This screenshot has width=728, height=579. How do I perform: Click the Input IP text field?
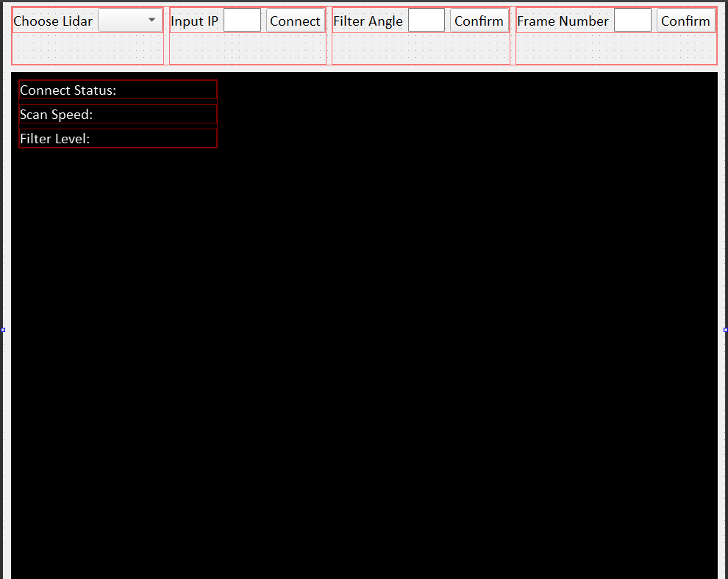(242, 21)
